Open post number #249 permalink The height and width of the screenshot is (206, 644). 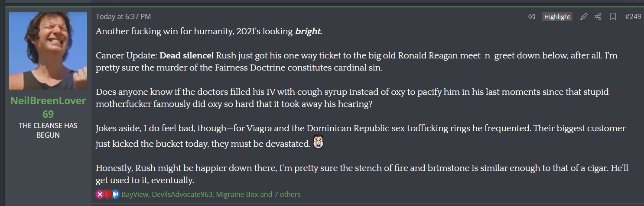(633, 17)
